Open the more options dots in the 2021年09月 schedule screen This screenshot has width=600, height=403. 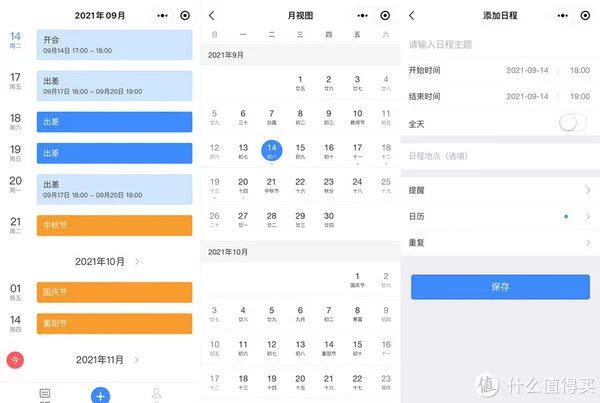pos(162,16)
